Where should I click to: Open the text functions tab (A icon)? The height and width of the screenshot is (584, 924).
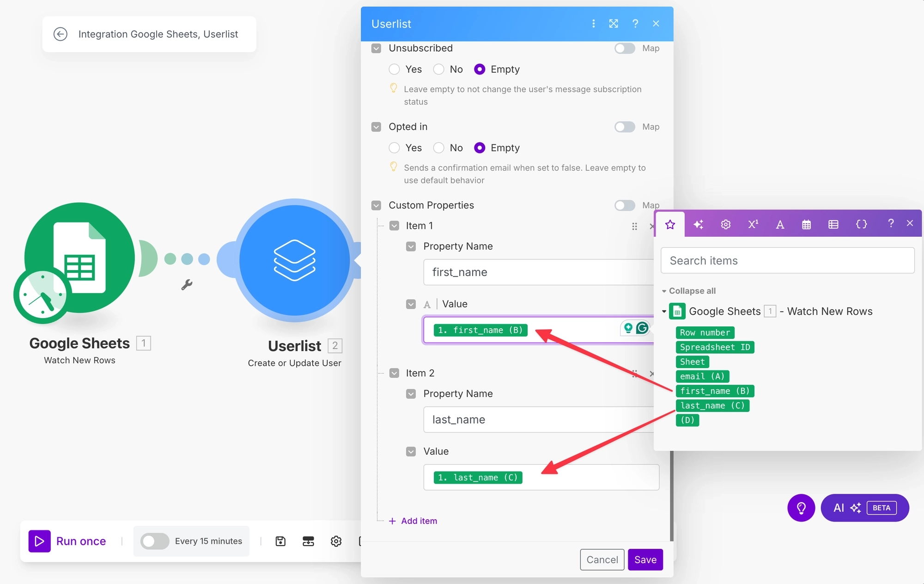[x=780, y=224]
